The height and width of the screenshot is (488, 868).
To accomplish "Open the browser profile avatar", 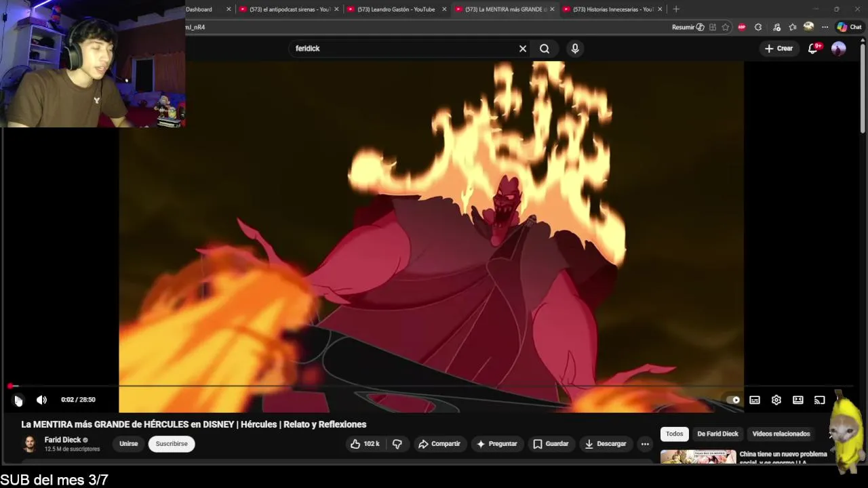I will pos(808,27).
